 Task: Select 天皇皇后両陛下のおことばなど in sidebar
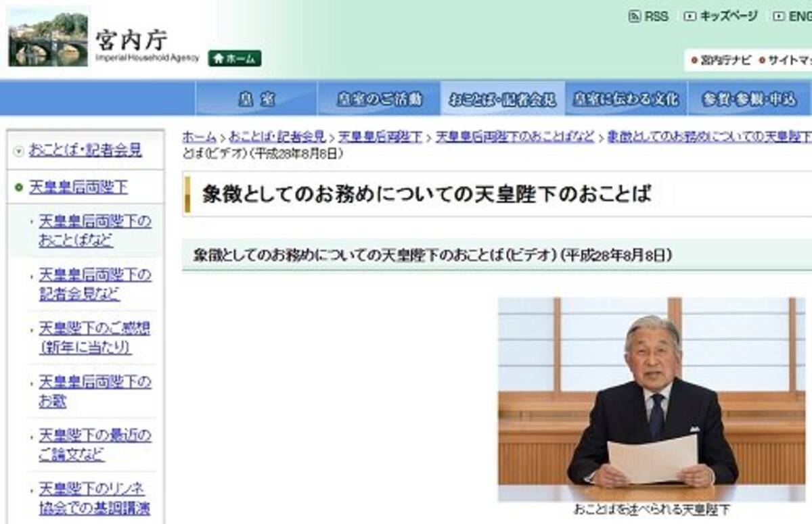pos(94,230)
